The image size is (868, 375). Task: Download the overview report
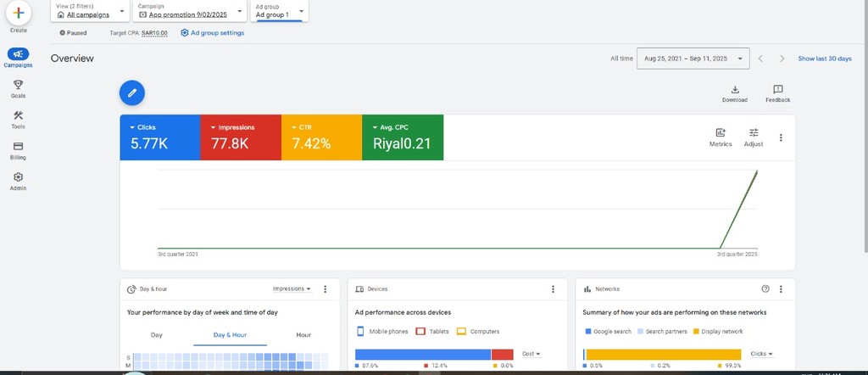click(734, 90)
